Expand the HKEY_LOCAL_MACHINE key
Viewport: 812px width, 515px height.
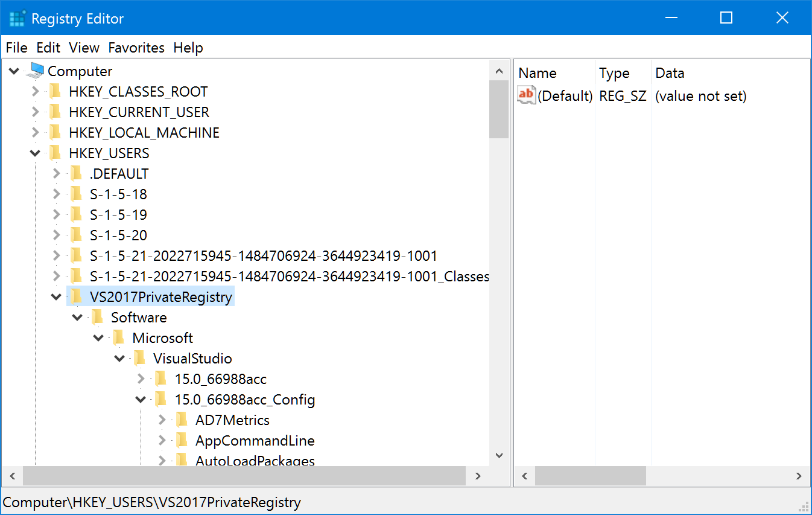pyautogui.click(x=35, y=133)
